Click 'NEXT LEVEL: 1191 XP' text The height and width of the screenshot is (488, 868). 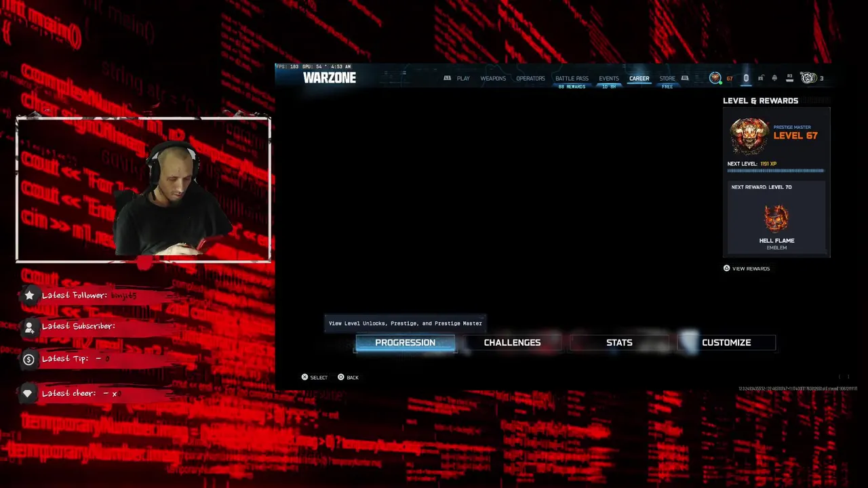(752, 164)
